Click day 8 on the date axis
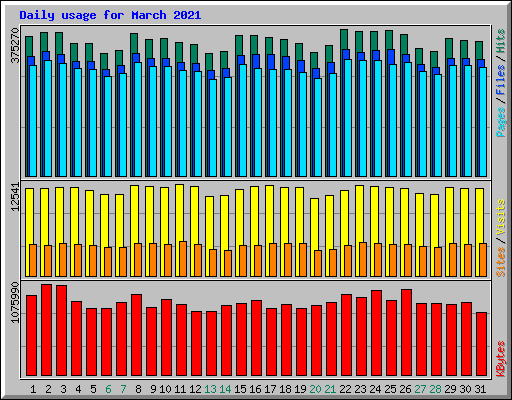Screen dimensions: 512x400 click(x=138, y=389)
